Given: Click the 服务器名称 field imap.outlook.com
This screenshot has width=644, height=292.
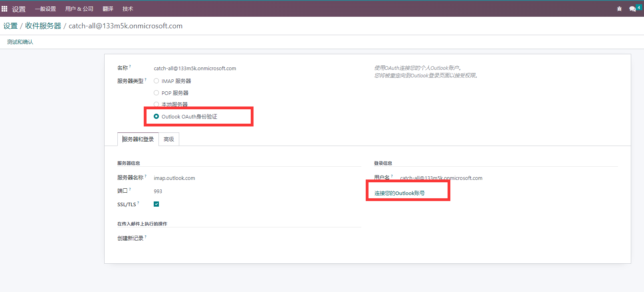Looking at the screenshot, I should (174, 178).
